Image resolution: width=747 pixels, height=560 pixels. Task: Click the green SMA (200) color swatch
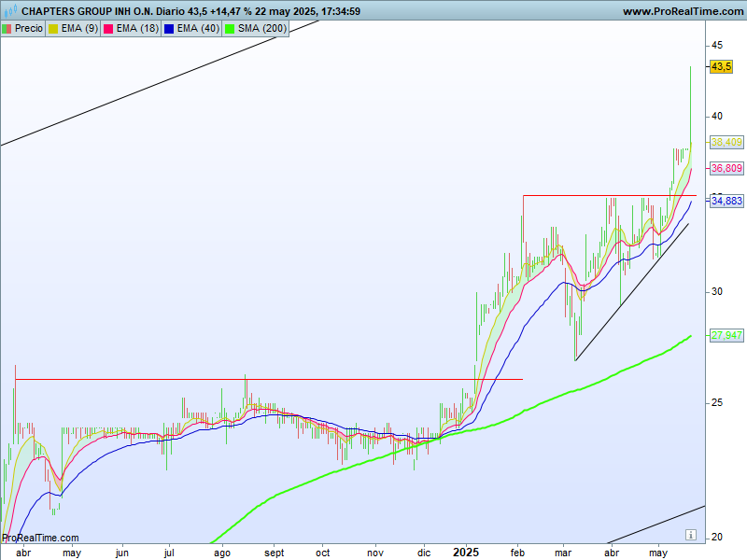[230, 29]
